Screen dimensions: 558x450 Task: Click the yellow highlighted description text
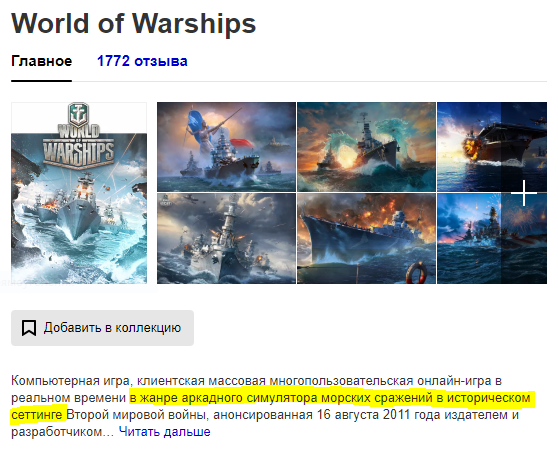pyautogui.click(x=270, y=406)
